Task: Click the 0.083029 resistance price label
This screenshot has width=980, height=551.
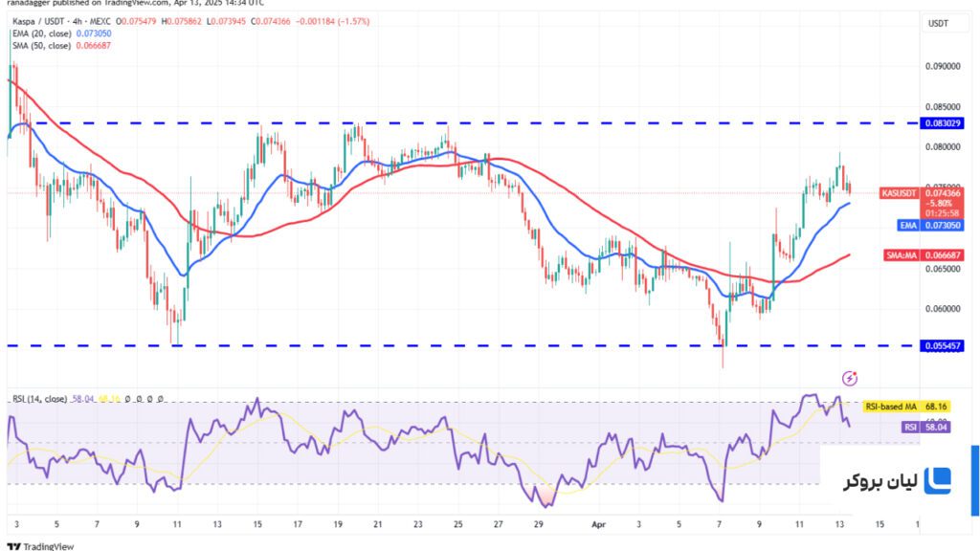Action: click(942, 123)
